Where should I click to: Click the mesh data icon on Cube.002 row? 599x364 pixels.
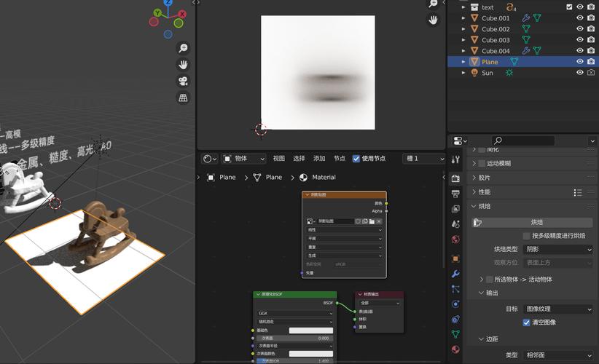(526, 28)
